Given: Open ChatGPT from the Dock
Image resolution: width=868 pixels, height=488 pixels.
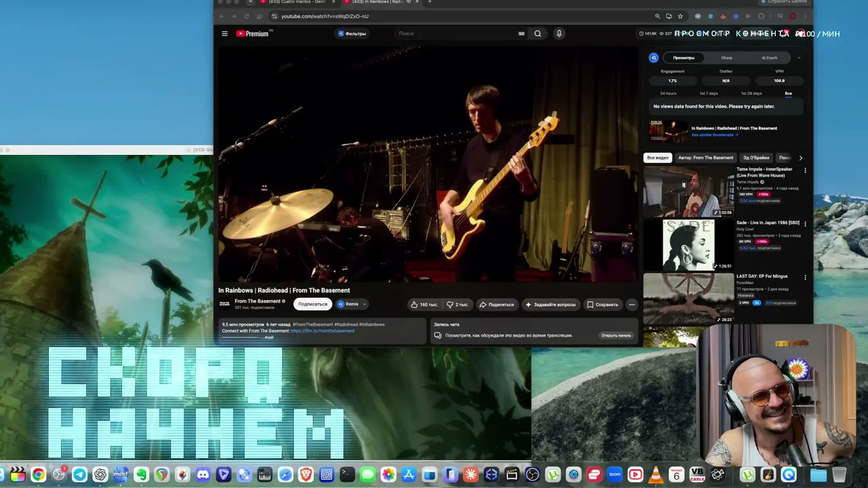Looking at the screenshot, I should click(x=100, y=474).
